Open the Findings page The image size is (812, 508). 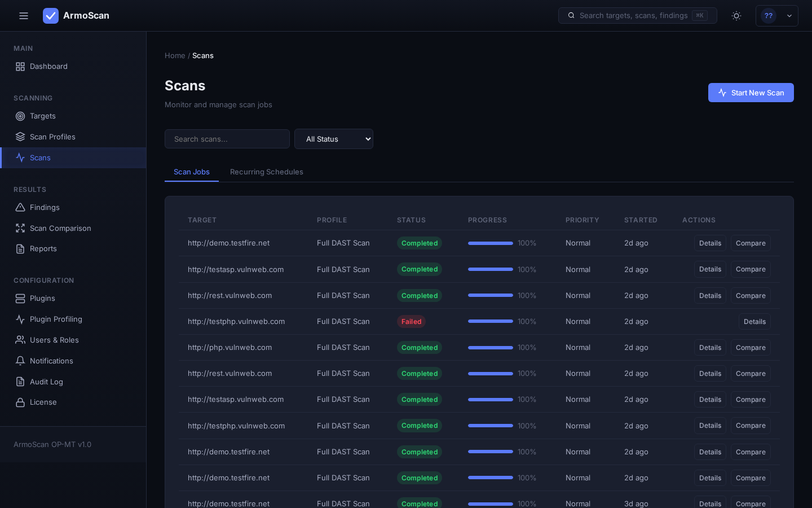(x=73, y=208)
